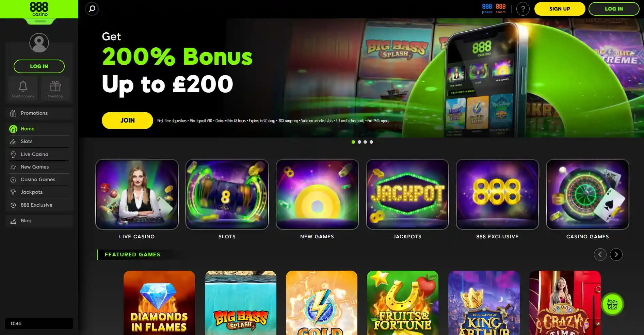
Task: Open the Live Casino category thumbnail
Action: pyautogui.click(x=137, y=194)
